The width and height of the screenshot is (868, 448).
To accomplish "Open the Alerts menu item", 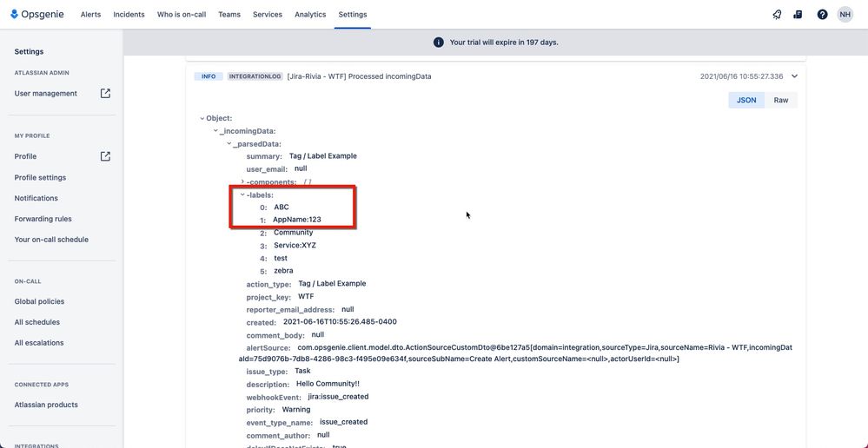I will coord(90,15).
